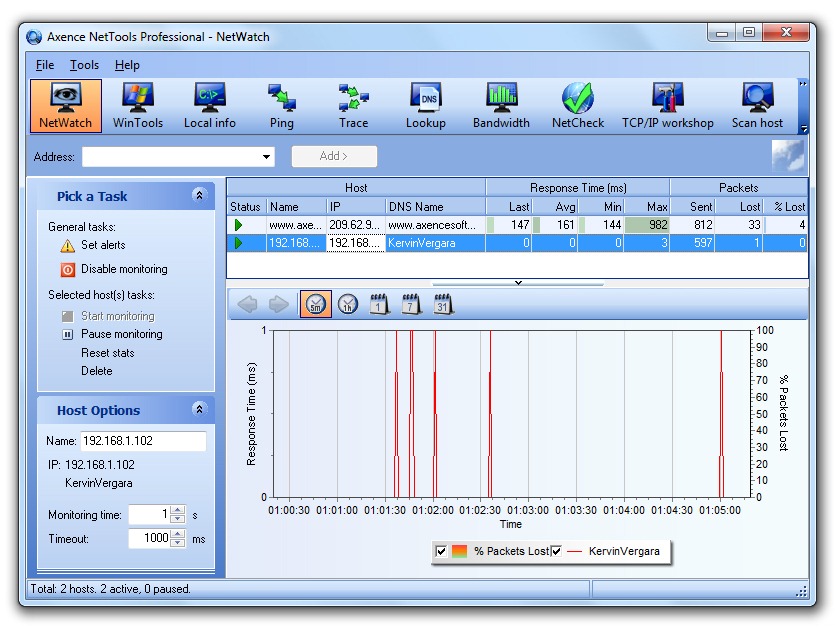This screenshot has width=837, height=628.
Task: Sort hosts by % Lost column
Action: click(x=787, y=207)
